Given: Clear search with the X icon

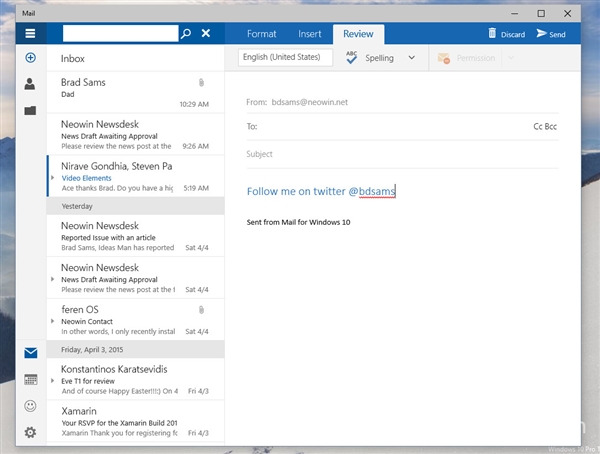Looking at the screenshot, I should [206, 33].
